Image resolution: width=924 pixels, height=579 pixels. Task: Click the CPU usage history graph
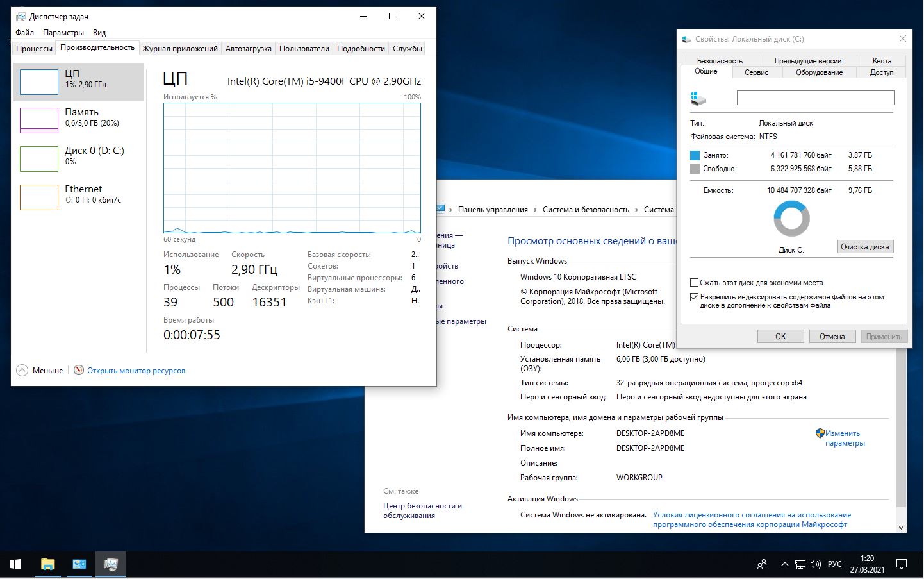pos(292,168)
